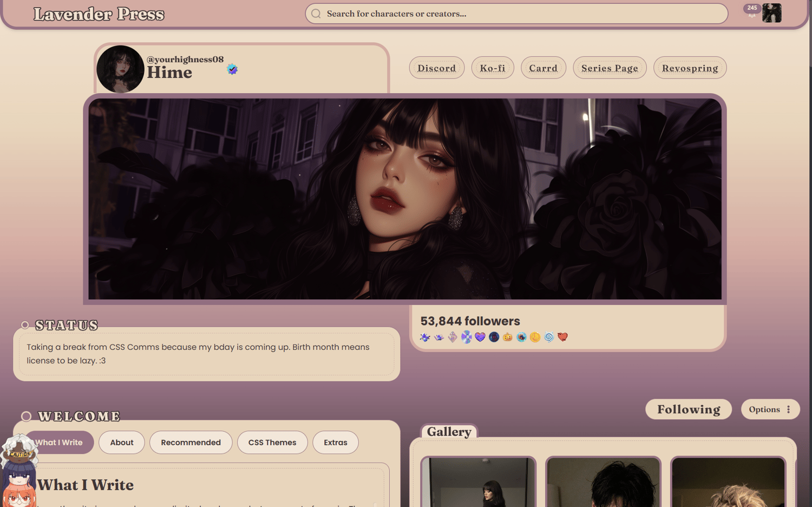Click the three-dot icon in Options
This screenshot has width=812, height=507.
789,409
